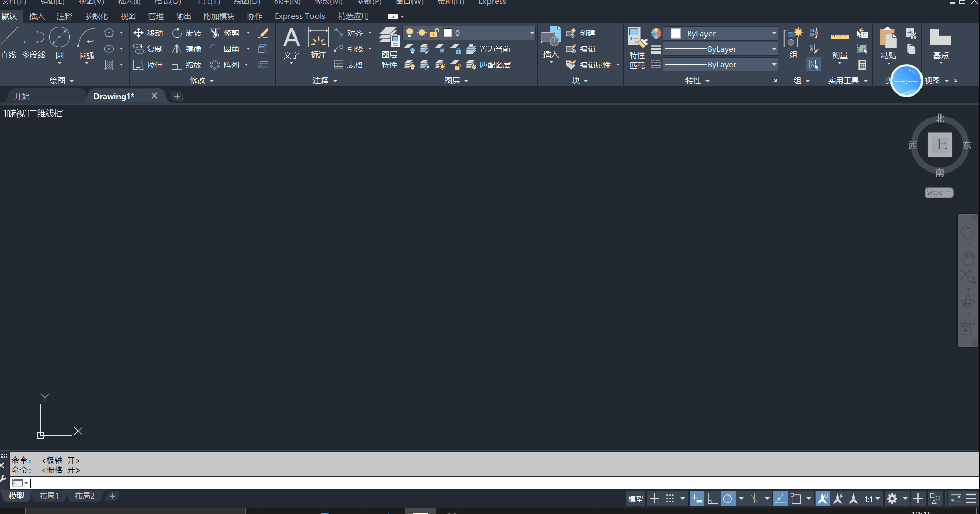
Task: Expand the 图层 (Layers) panel
Action: point(457,81)
